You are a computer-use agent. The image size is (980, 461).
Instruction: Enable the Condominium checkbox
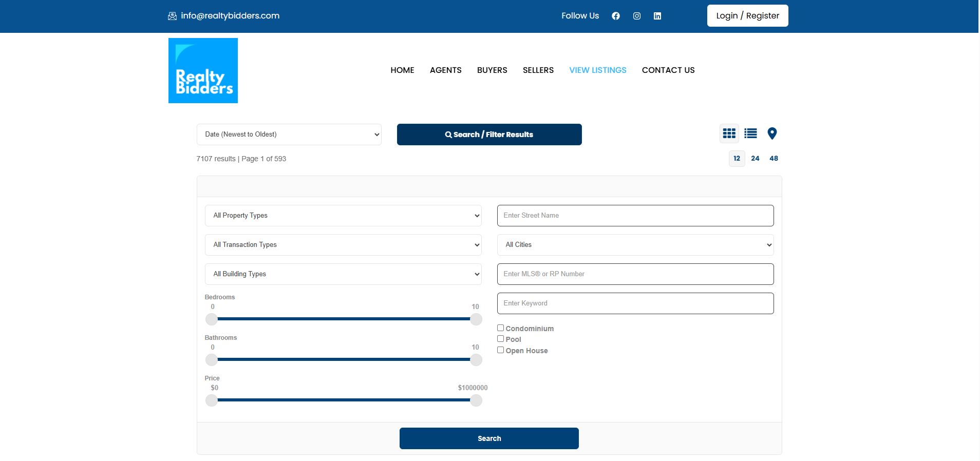pos(500,328)
